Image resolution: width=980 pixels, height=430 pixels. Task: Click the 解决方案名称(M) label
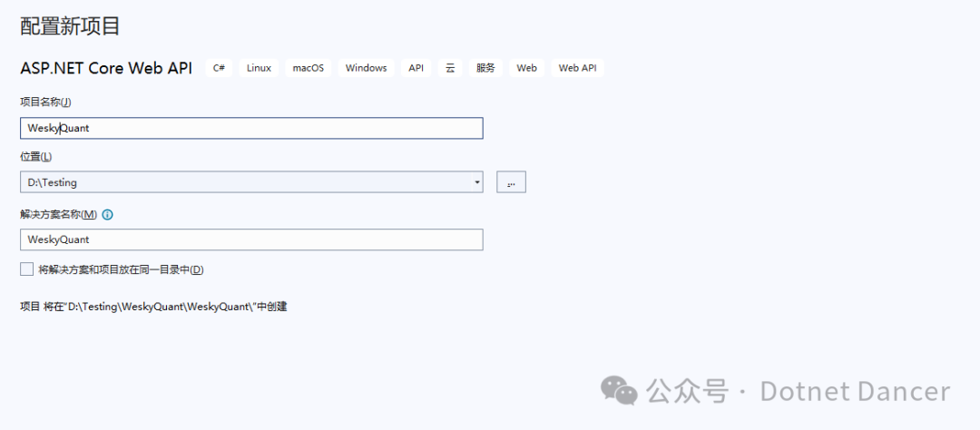coord(59,214)
